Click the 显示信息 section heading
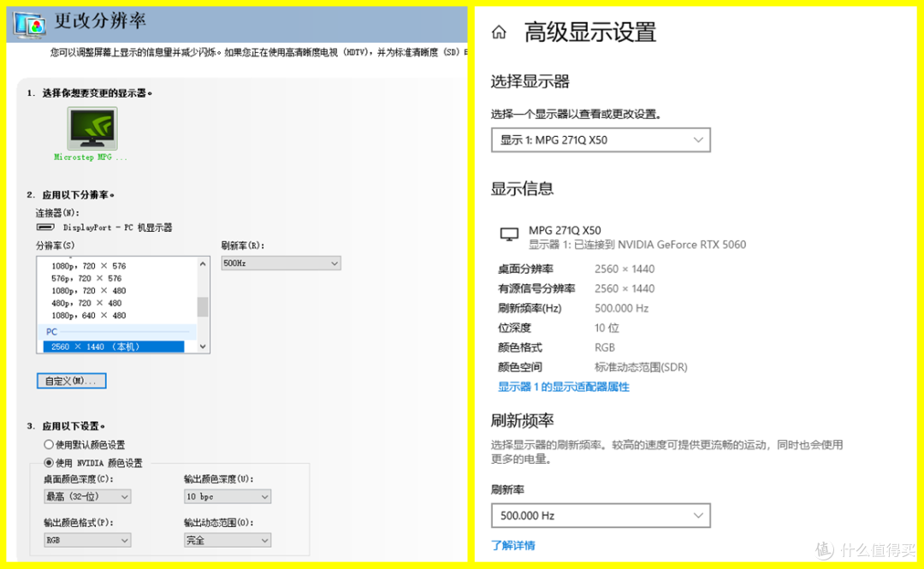The image size is (924, 569). (522, 189)
